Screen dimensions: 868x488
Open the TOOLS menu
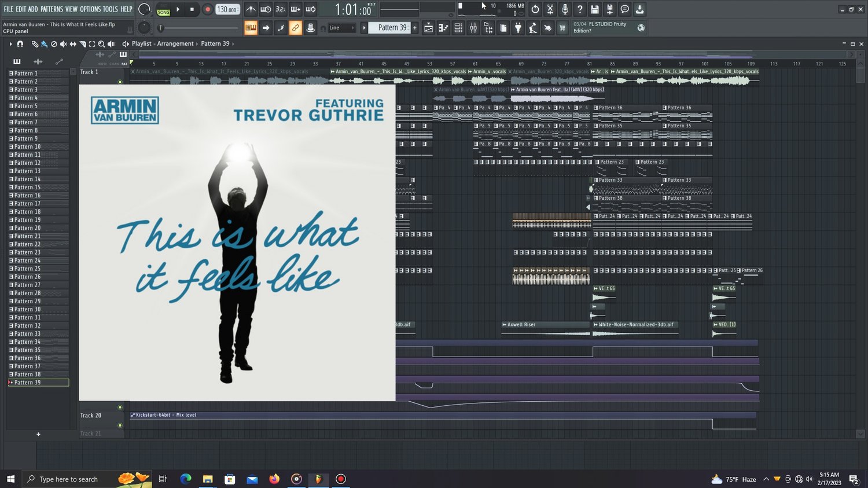click(x=111, y=9)
